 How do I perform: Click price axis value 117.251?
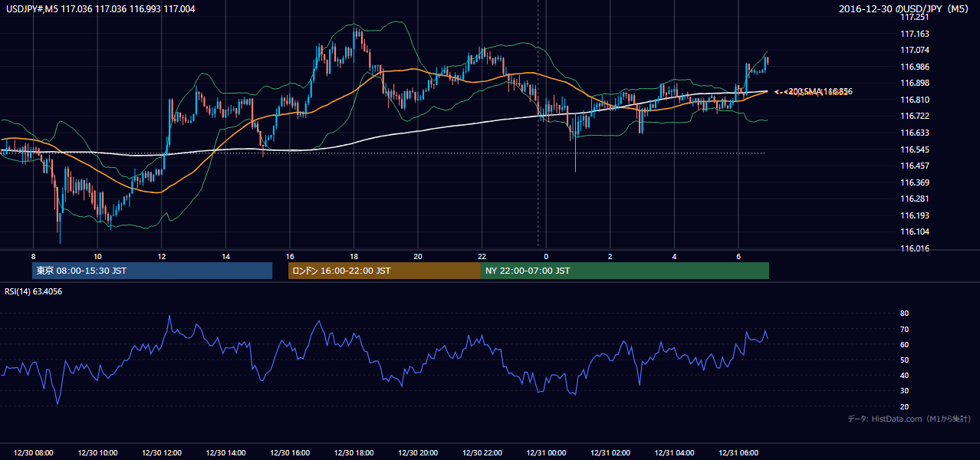915,18
